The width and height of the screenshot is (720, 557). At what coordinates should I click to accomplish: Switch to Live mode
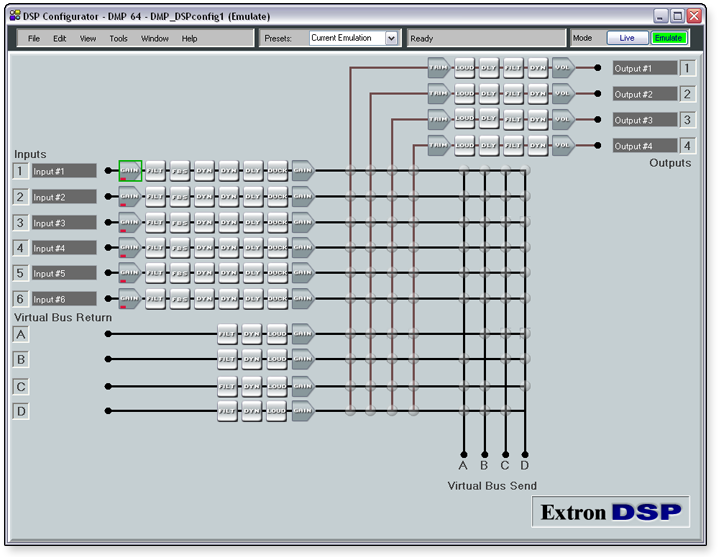(x=627, y=38)
